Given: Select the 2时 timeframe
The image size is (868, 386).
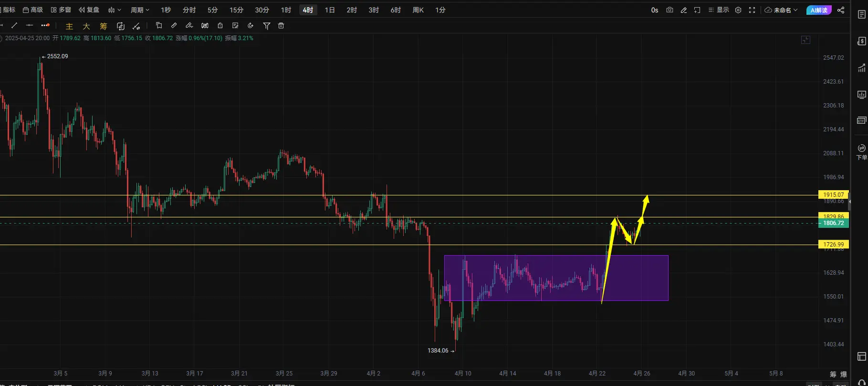Looking at the screenshot, I should click(352, 10).
